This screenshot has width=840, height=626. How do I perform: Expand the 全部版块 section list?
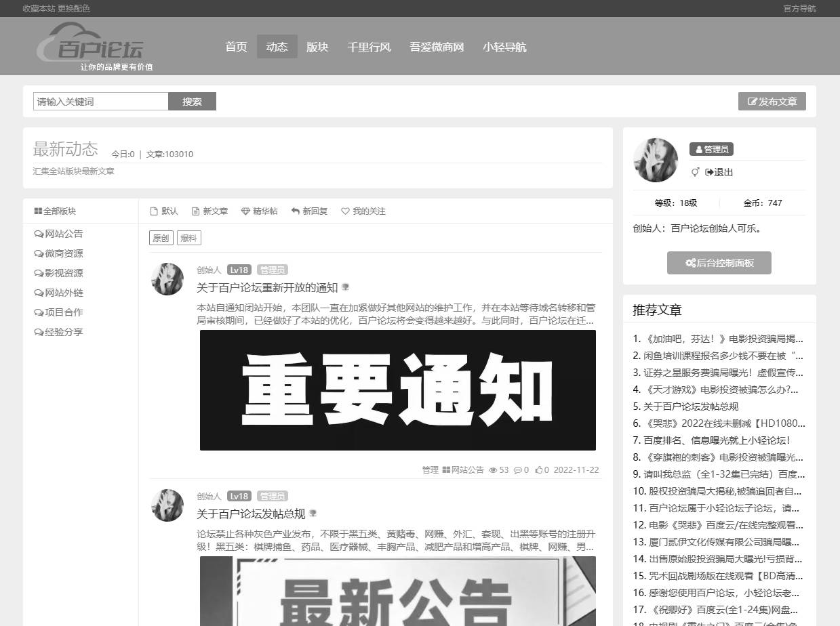click(55, 211)
